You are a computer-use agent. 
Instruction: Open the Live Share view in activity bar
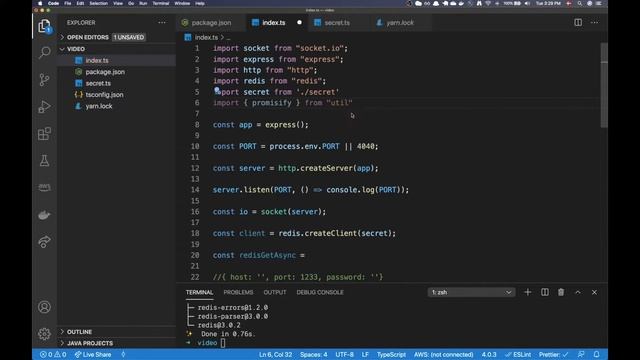coord(44,242)
